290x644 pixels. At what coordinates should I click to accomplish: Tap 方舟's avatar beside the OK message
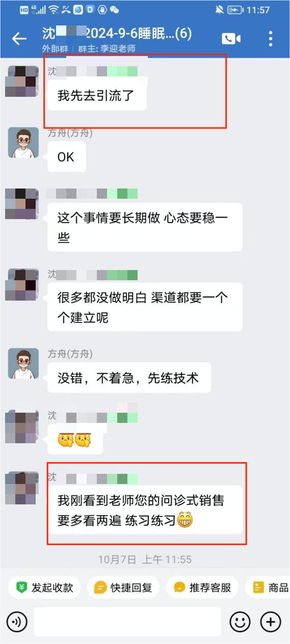click(23, 143)
